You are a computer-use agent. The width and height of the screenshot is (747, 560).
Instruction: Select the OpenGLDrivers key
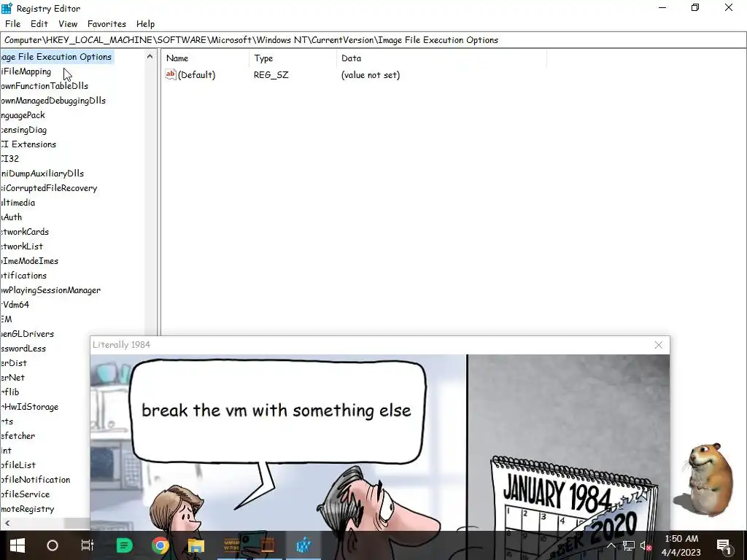(27, 334)
